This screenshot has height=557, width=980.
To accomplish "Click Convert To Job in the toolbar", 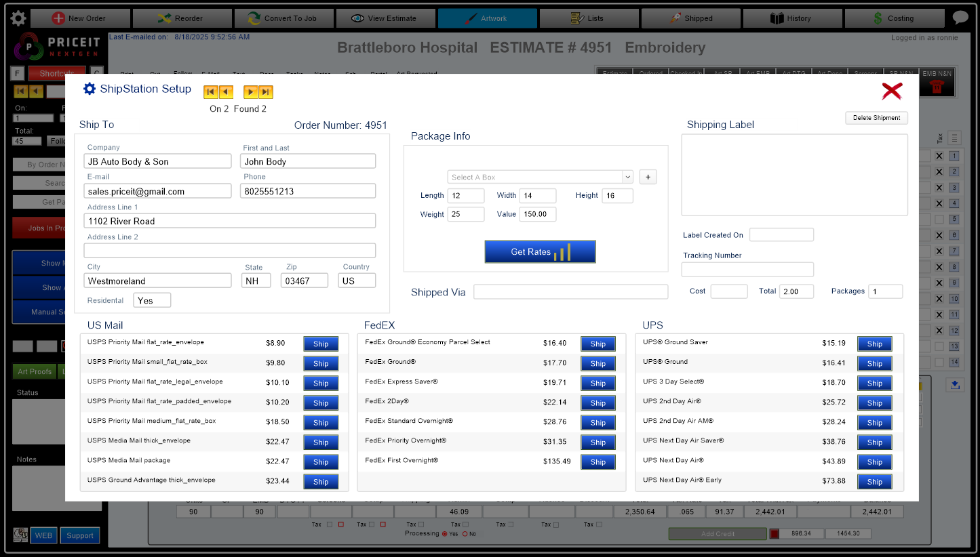I will [x=283, y=18].
